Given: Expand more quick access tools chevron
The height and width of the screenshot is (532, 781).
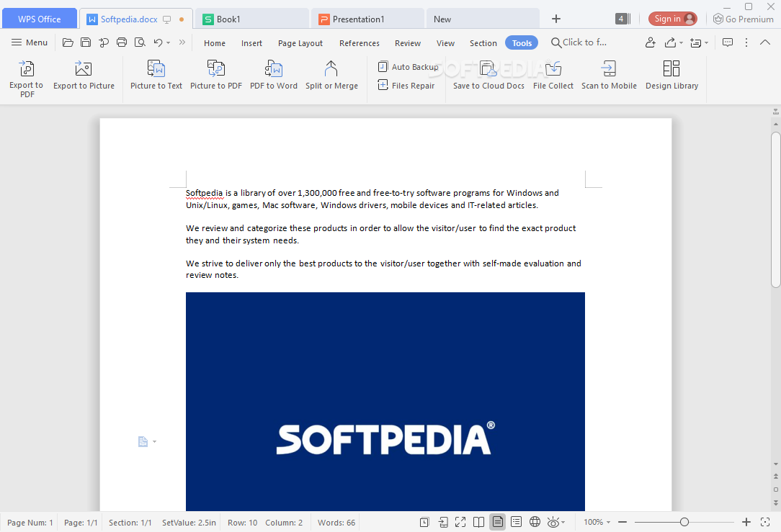Looking at the screenshot, I should click(182, 42).
